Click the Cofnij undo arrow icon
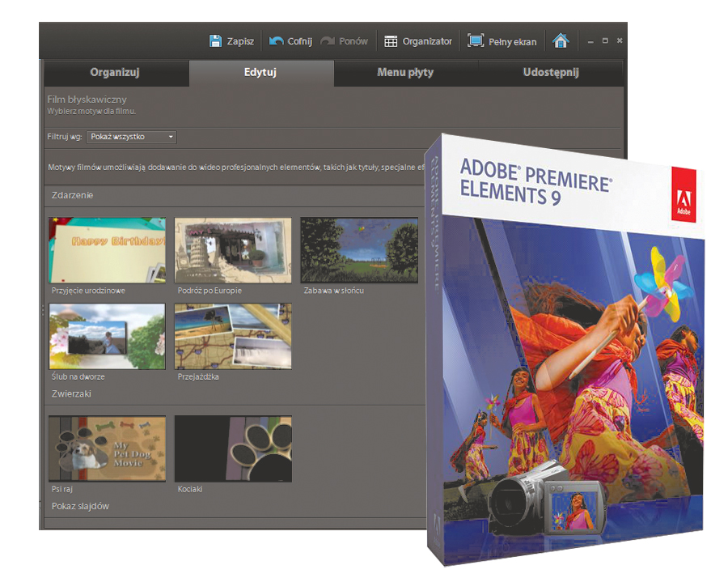This screenshot has width=728, height=578. pos(277,41)
